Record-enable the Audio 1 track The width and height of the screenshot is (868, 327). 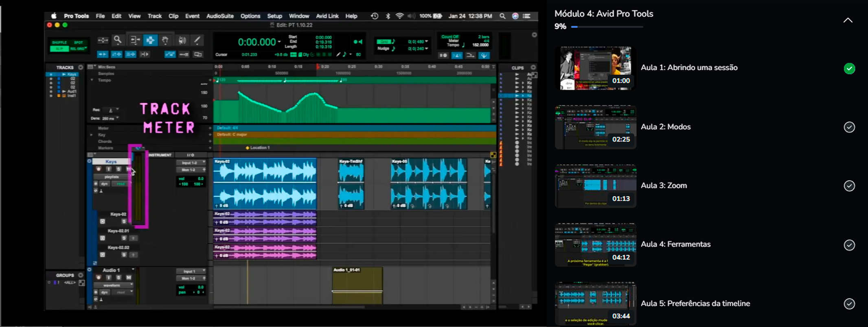[99, 278]
